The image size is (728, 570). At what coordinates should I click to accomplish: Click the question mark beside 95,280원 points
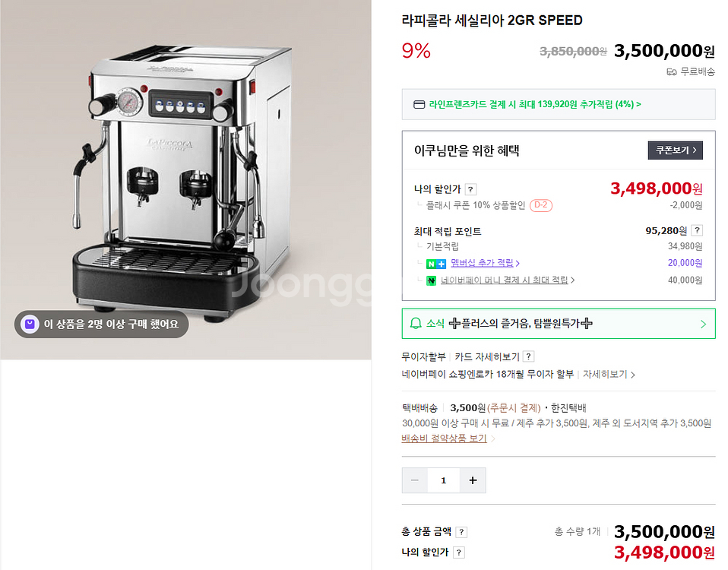tap(697, 230)
